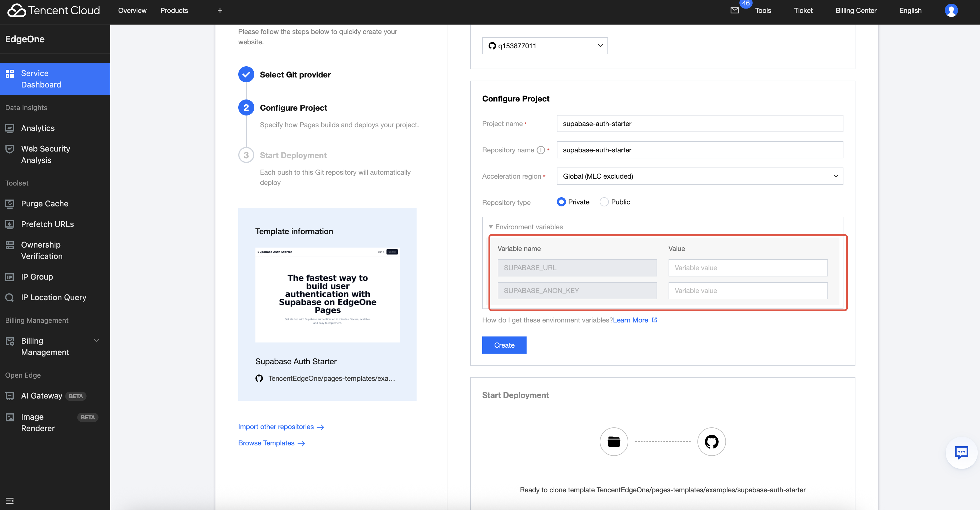Open the mail notifications icon

coord(735,11)
